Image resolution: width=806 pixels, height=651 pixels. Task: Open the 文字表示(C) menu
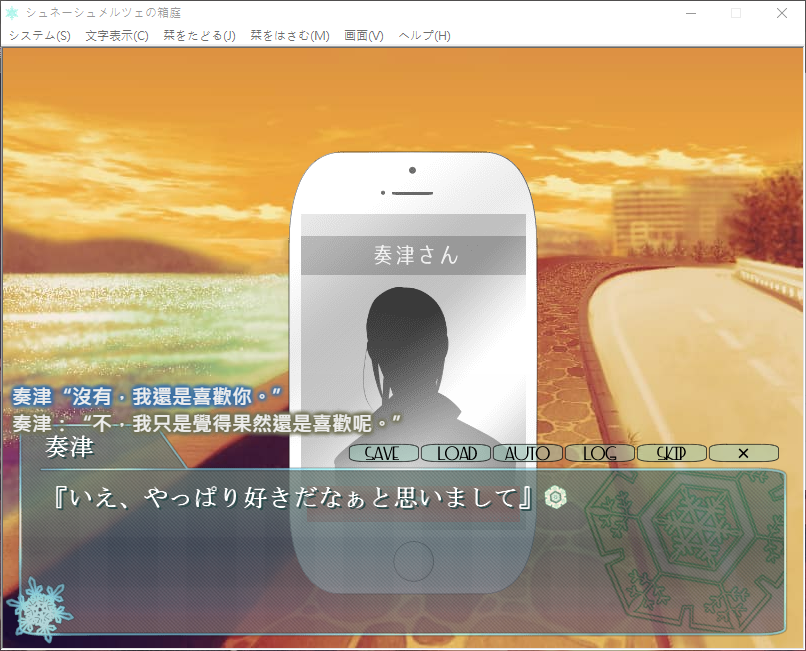117,35
